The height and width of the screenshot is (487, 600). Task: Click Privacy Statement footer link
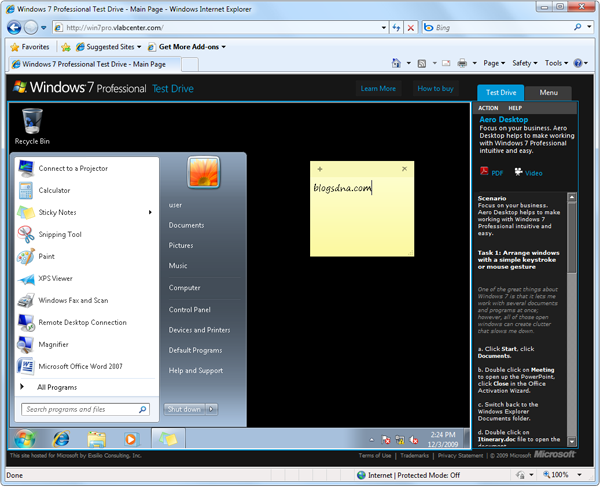point(460,456)
